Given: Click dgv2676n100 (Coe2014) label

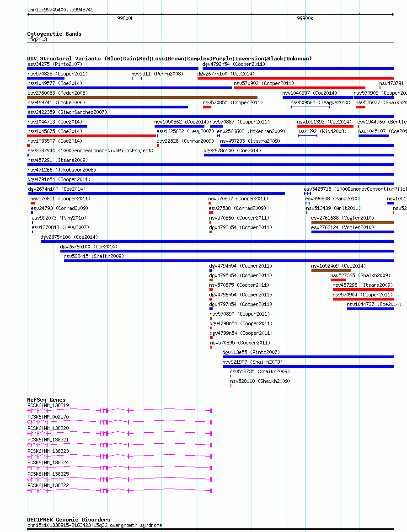Looking at the screenshot, I should click(89, 247).
